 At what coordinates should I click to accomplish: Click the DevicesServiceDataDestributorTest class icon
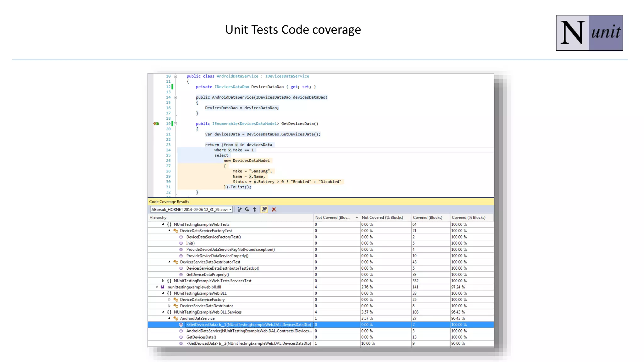tap(175, 262)
